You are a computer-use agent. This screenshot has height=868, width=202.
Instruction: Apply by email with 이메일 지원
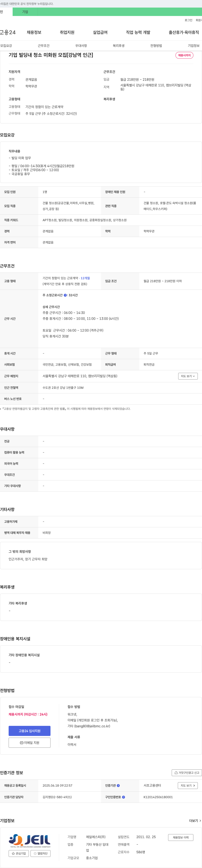click(x=30, y=743)
